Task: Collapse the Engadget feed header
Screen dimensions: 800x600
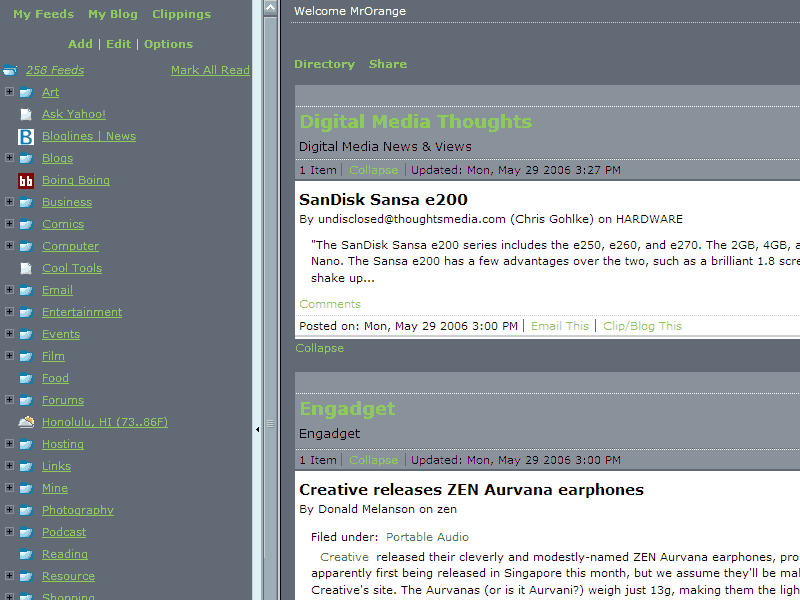Action: (373, 460)
